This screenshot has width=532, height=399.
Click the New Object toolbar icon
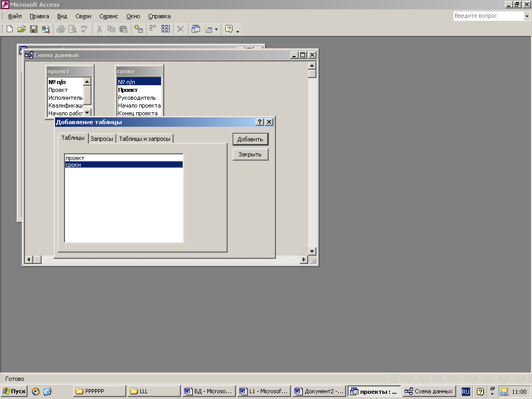208,29
